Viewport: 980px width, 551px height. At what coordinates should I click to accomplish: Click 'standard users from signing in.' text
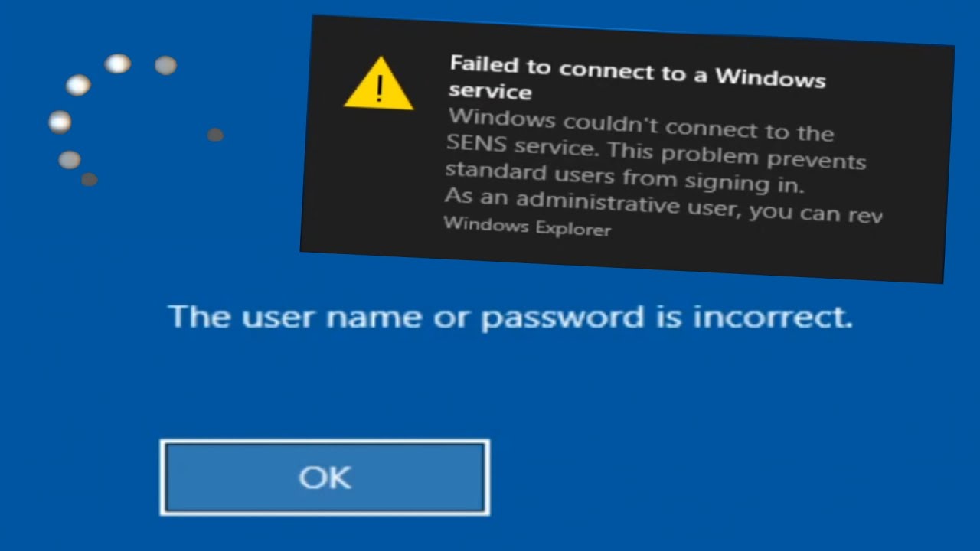[x=626, y=178]
